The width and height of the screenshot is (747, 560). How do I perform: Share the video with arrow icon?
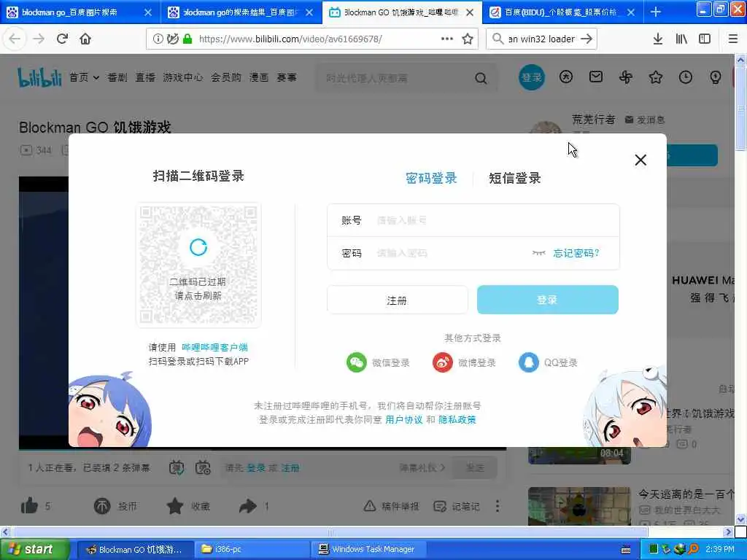coord(248,506)
